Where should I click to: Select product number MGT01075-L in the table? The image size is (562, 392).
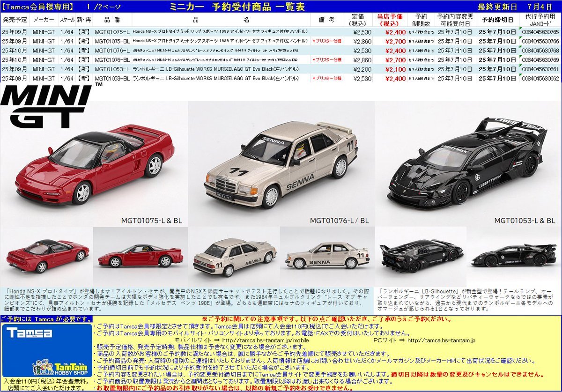point(112,32)
